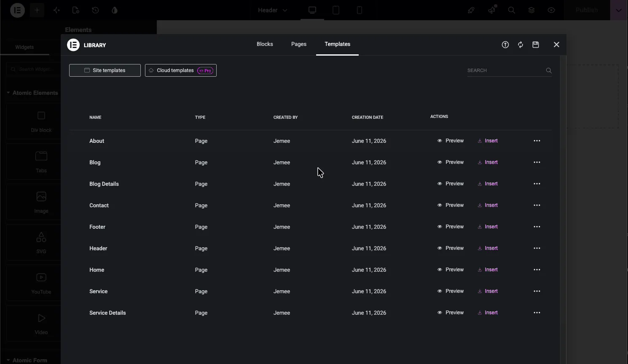Screen dimensions: 628x364
Task: Open the document settings page icon
Action: [x=76, y=10]
